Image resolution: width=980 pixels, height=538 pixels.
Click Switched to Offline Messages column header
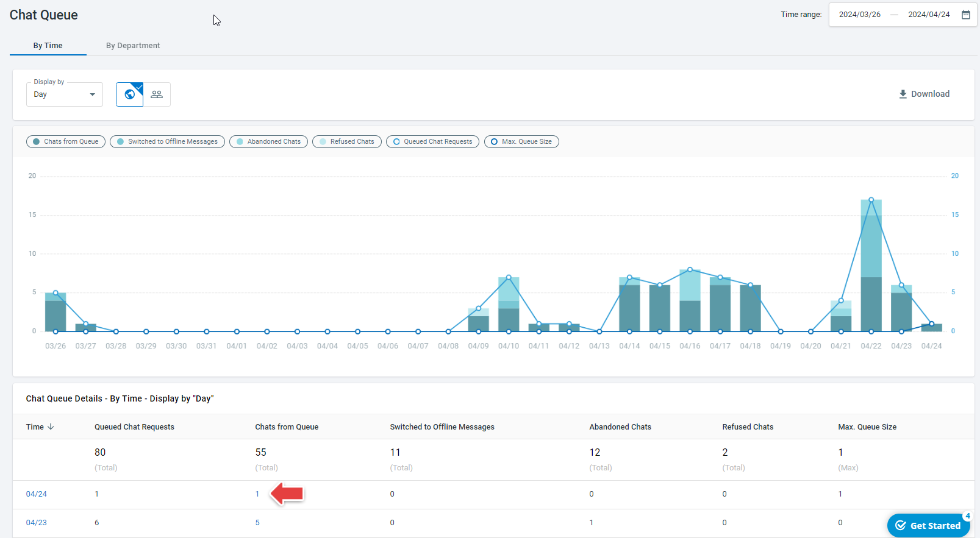click(x=442, y=427)
